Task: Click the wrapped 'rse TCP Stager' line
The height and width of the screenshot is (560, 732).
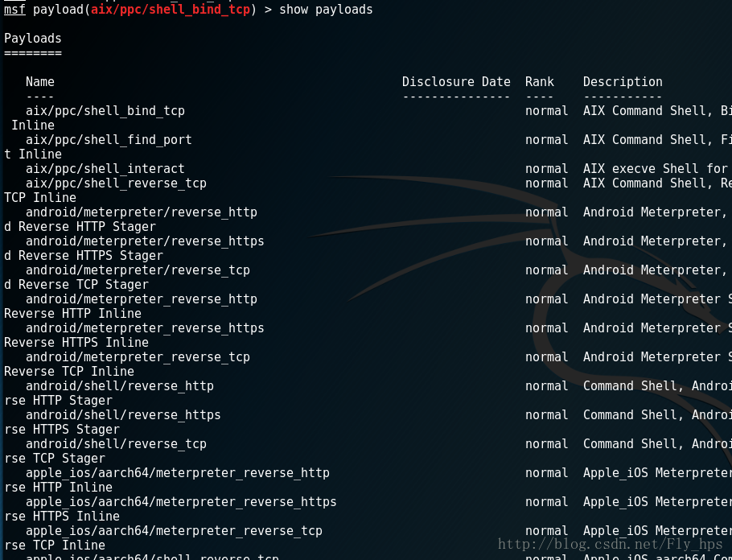Action: coord(55,458)
